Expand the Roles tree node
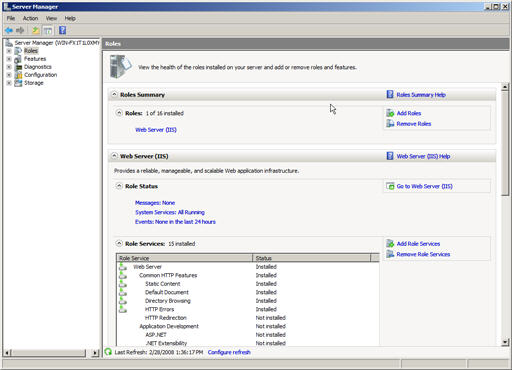 [x=9, y=51]
